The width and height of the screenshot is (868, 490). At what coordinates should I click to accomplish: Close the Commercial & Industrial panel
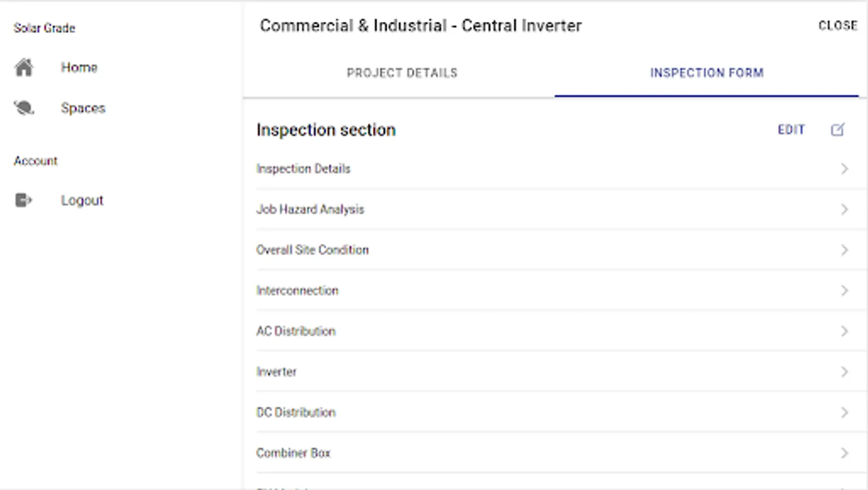838,26
